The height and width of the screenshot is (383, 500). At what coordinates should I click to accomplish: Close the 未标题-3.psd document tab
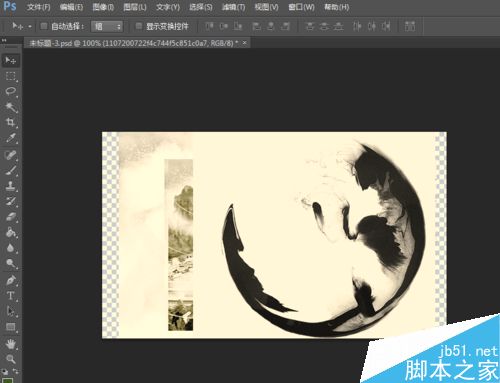pos(245,43)
